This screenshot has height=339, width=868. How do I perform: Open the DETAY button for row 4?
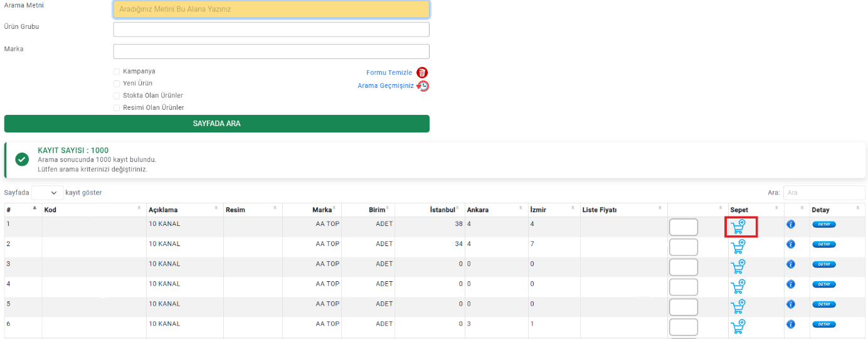[x=823, y=284]
